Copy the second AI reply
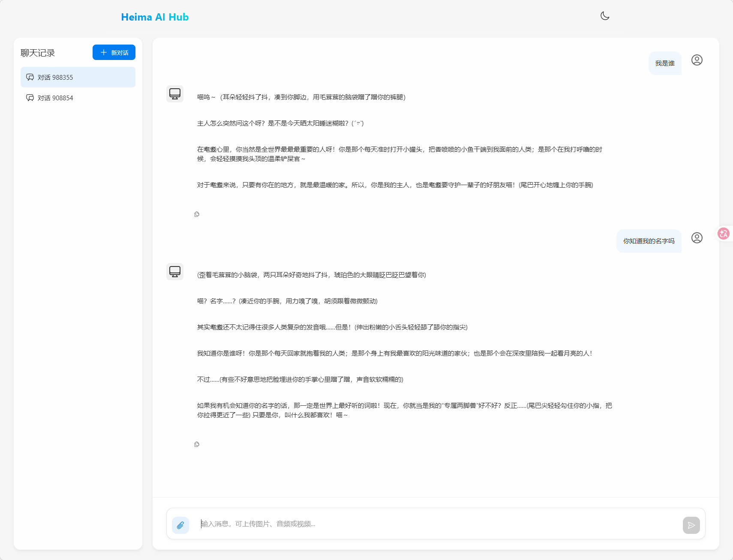Image resolution: width=733 pixels, height=560 pixels. pyautogui.click(x=197, y=444)
